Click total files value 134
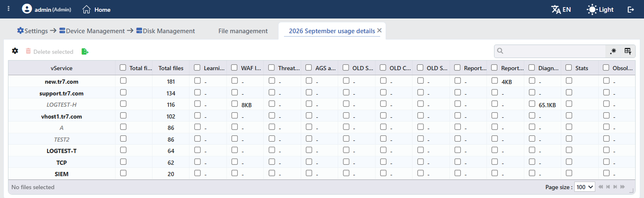 [171, 93]
